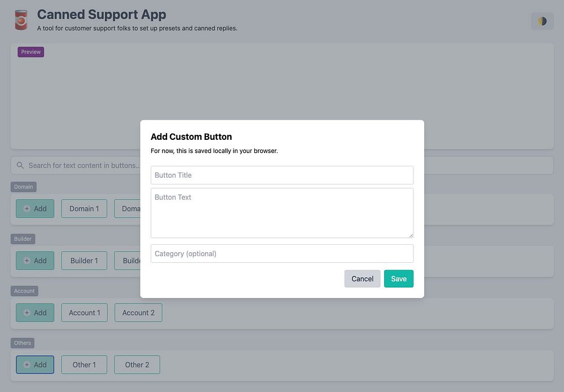Click the Other 1 button
This screenshot has width=564, height=392.
pyautogui.click(x=84, y=365)
